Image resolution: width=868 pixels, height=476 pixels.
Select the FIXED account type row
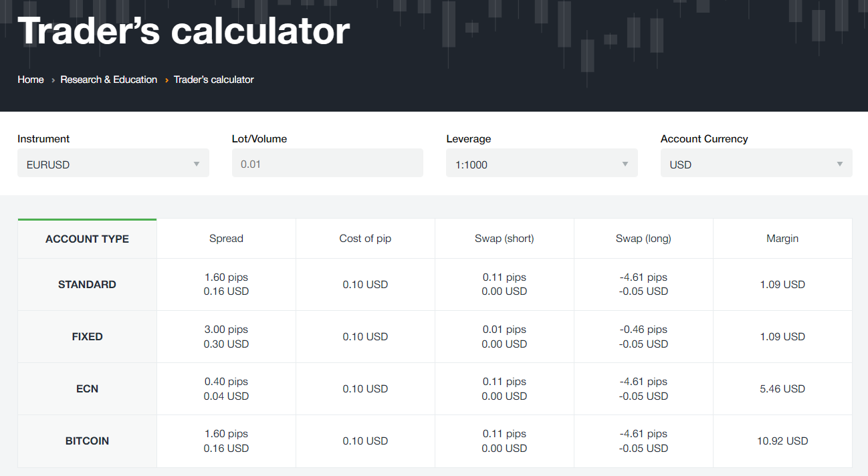coord(87,337)
